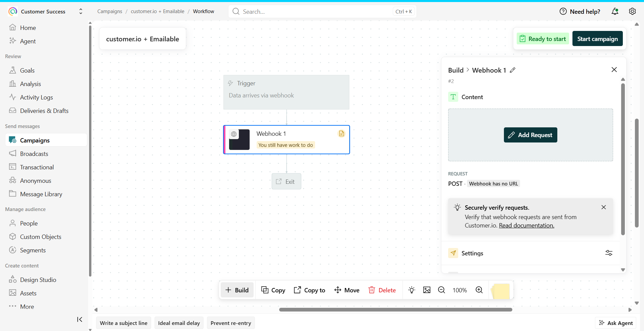This screenshot has width=644, height=331.
Task: Select Campaigns in sidebar
Action: tap(46, 140)
